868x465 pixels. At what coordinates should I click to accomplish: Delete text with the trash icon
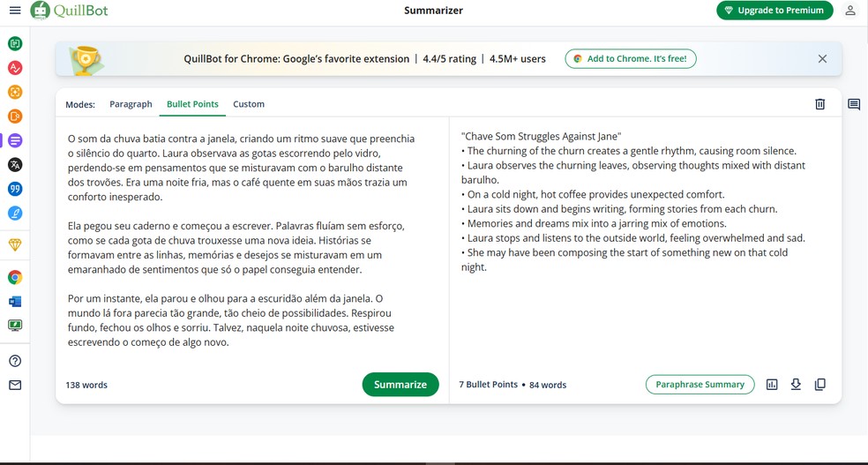[x=819, y=104]
